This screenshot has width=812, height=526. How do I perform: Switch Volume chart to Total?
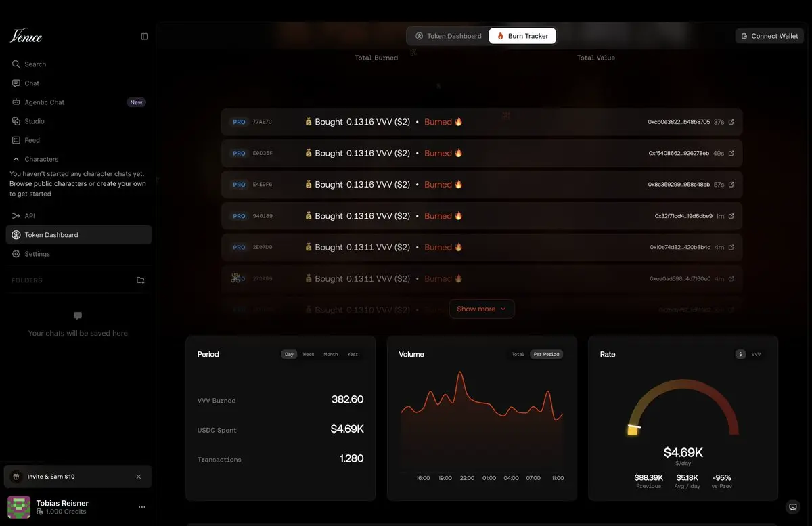coord(518,355)
